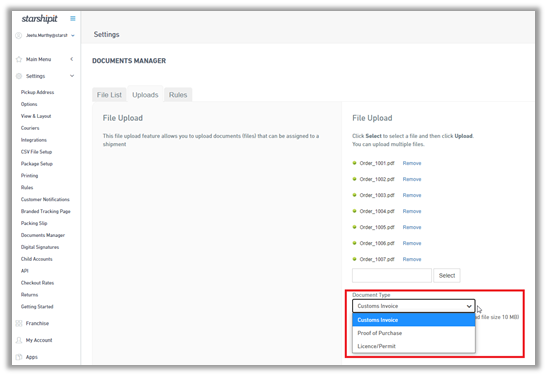The height and width of the screenshot is (376, 547).
Task: Collapse Main Menu with its chevron
Action: (72, 59)
